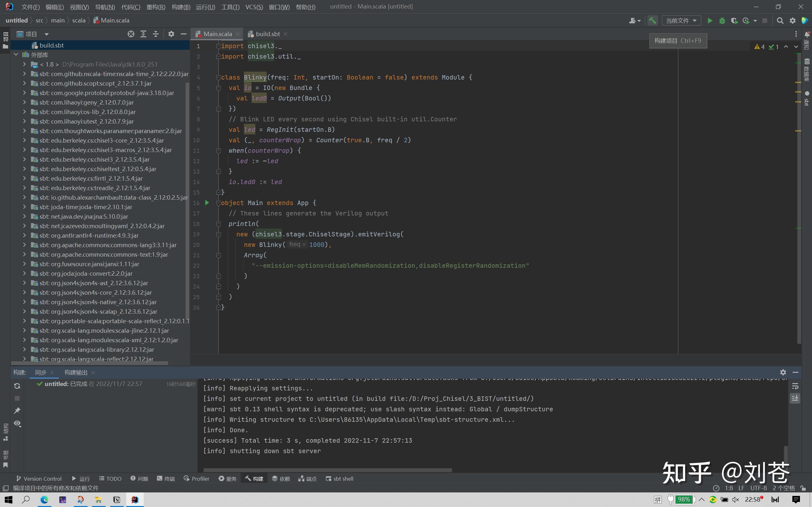Open the 当前文件 run configuration dropdown
The width and height of the screenshot is (812, 507).
pyautogui.click(x=681, y=21)
